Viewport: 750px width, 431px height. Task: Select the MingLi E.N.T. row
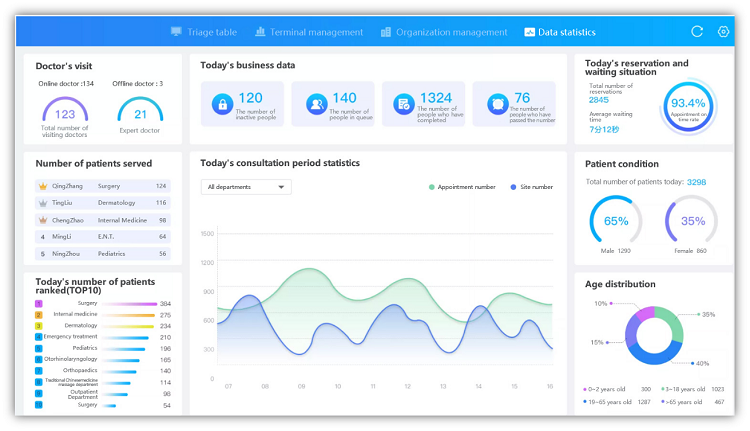(x=103, y=237)
